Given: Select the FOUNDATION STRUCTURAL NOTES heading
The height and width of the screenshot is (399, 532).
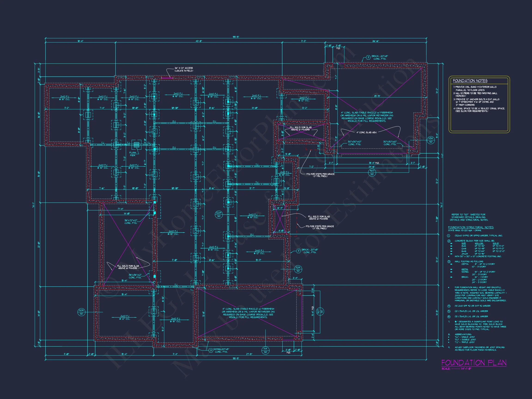Looking at the screenshot, I should 471,227.
